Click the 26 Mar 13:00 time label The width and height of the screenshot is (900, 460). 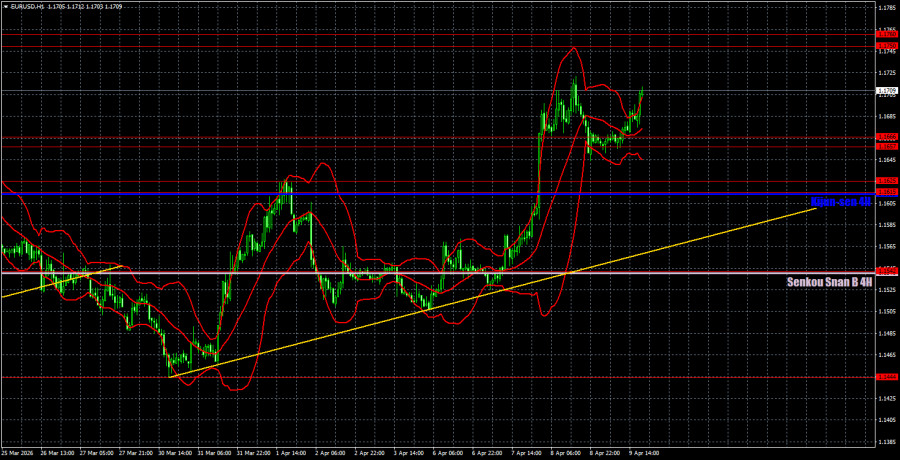[x=56, y=453]
